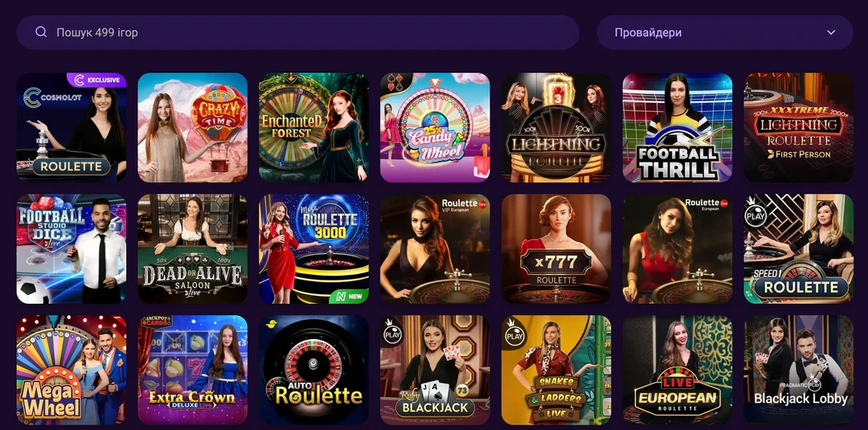The image size is (868, 430).
Task: Launch Extra Crown Deluxe Live
Action: click(193, 369)
